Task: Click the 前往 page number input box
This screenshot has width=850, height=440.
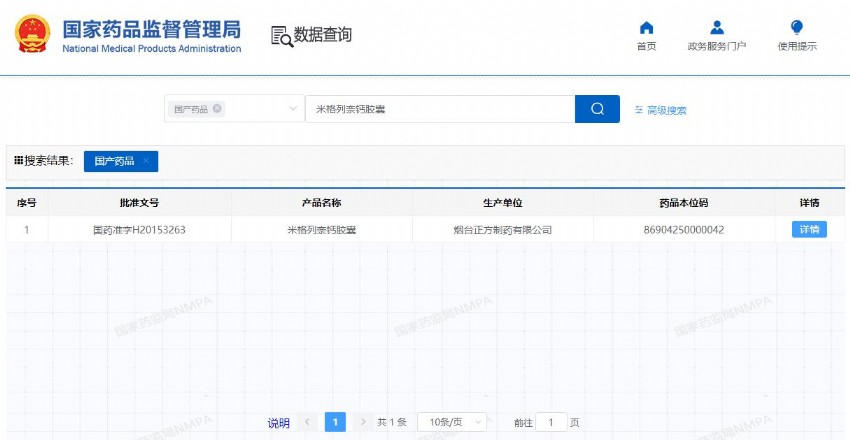Action: 551,422
